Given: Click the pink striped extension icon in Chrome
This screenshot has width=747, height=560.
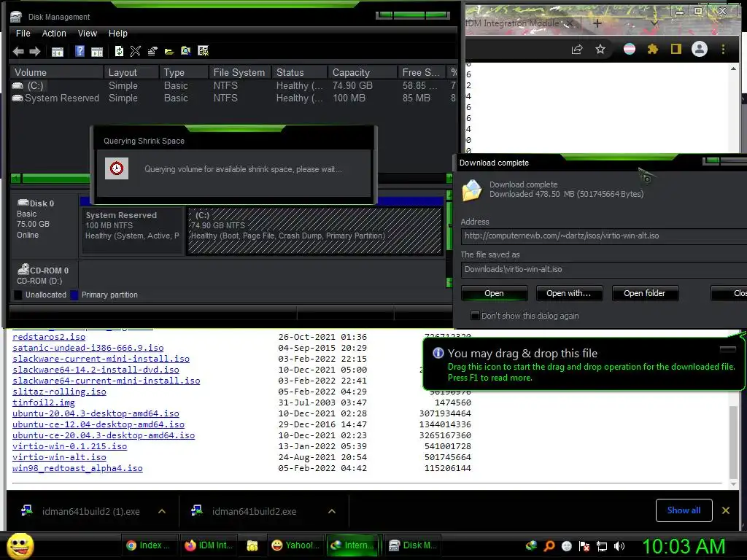Looking at the screenshot, I should coord(630,49).
